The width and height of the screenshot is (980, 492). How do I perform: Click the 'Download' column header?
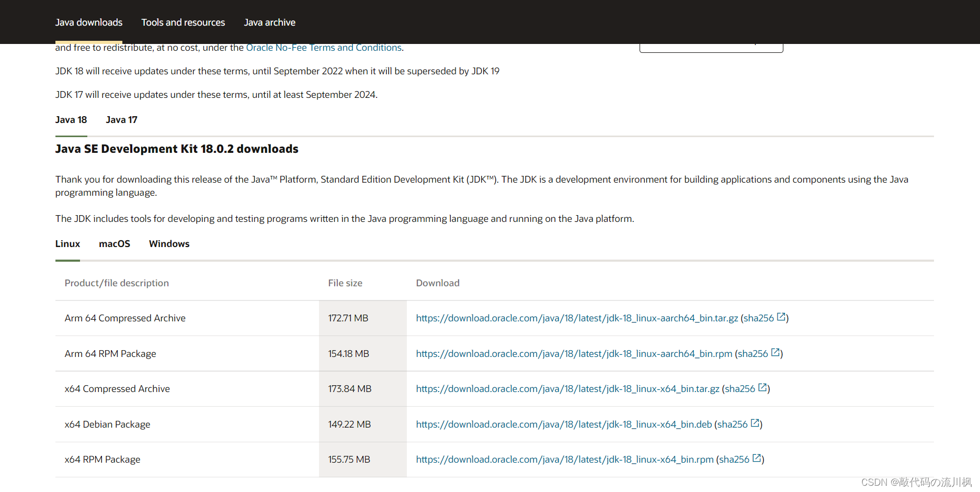(x=438, y=283)
